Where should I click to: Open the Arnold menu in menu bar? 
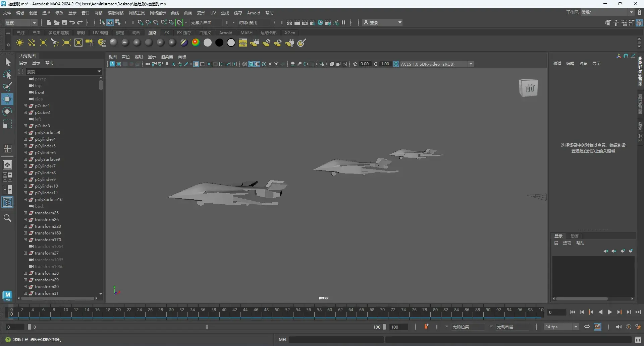[254, 13]
